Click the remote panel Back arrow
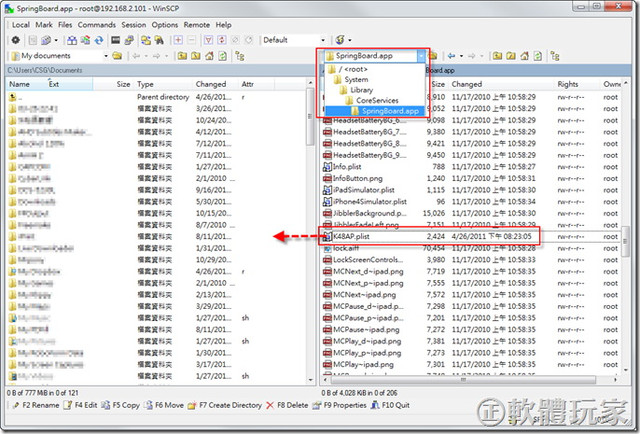Viewport: 640px width, 434px height. pyautogui.click(x=451, y=56)
